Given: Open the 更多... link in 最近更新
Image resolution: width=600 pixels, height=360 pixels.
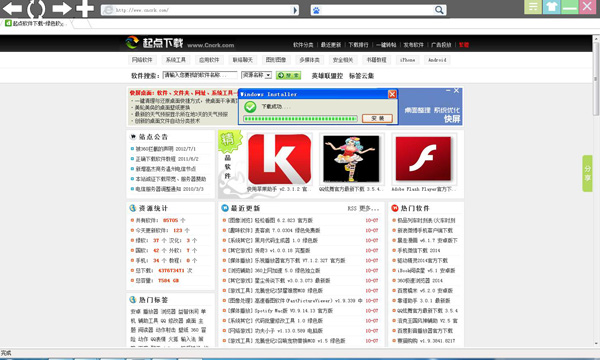Looking at the screenshot, I should pyautogui.click(x=369, y=209).
